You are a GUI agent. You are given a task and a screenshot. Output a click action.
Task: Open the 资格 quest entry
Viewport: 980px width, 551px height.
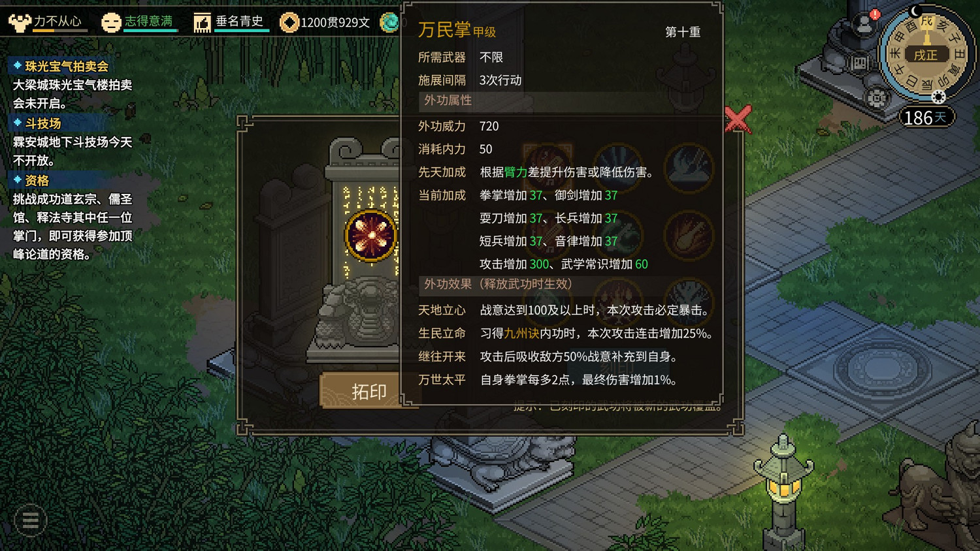pyautogui.click(x=37, y=180)
